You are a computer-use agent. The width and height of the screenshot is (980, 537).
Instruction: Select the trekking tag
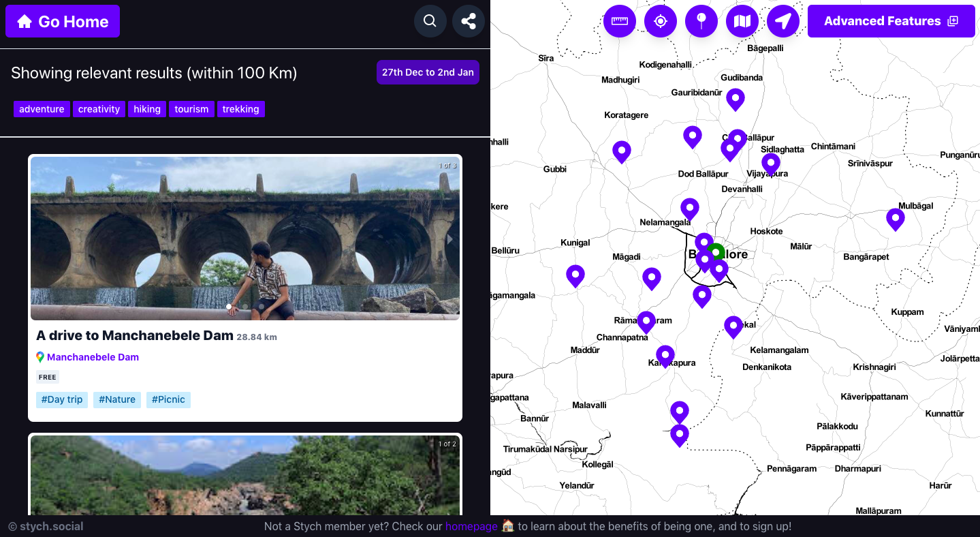pos(241,109)
